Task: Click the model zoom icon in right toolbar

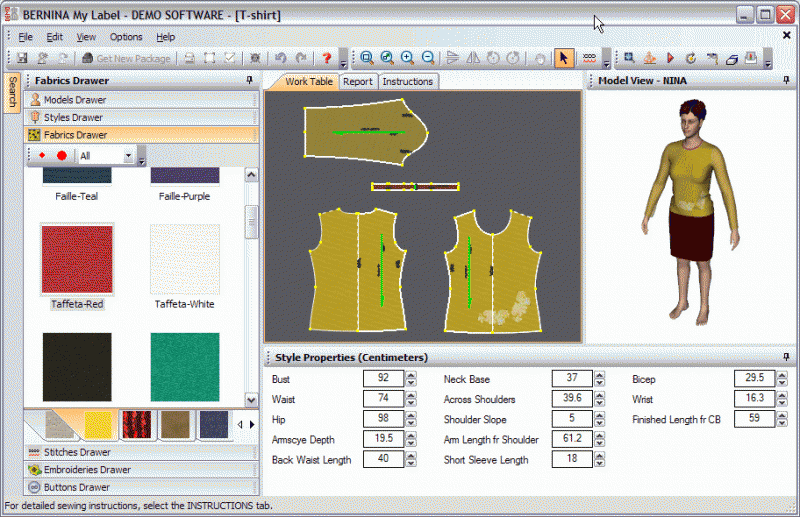Action: 629,58
